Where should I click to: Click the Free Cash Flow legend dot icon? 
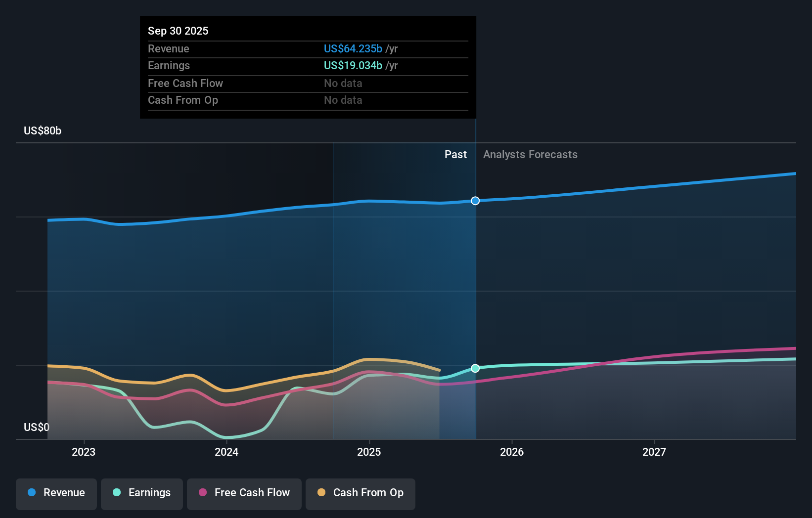[202, 493]
